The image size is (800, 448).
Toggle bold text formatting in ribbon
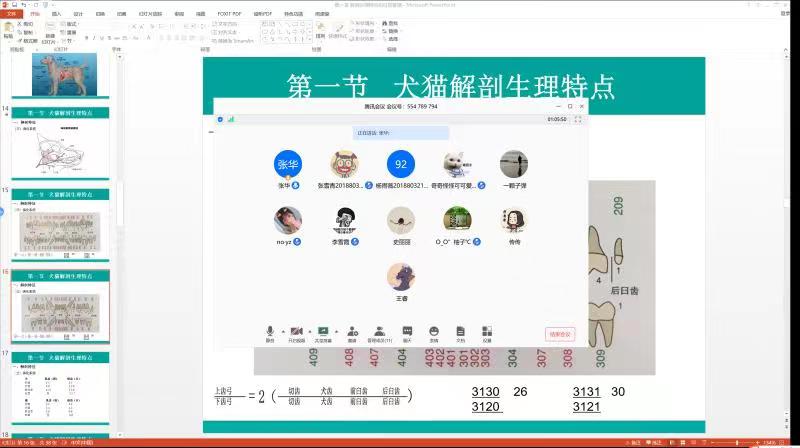[87, 38]
